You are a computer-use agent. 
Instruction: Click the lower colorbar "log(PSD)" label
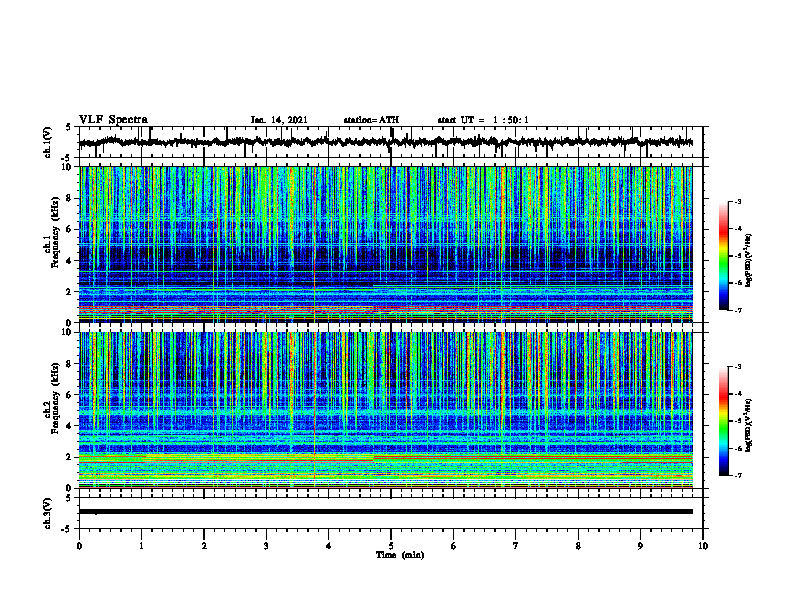point(749,425)
